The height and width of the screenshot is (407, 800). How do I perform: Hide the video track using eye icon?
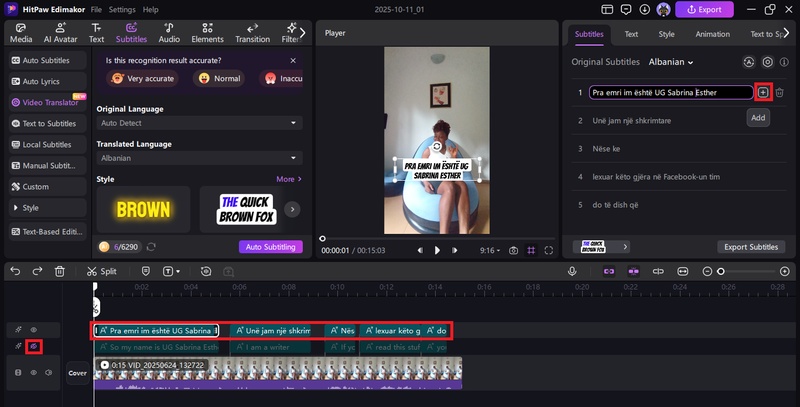(x=33, y=373)
